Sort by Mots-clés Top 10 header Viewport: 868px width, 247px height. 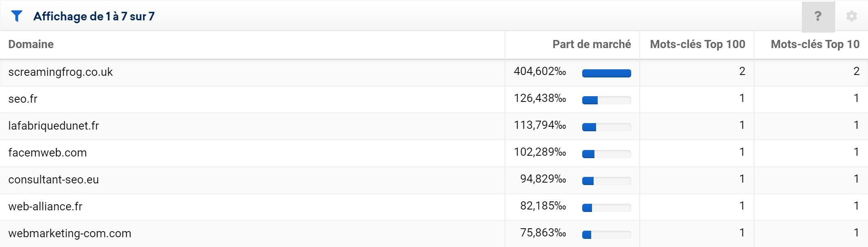click(x=815, y=44)
